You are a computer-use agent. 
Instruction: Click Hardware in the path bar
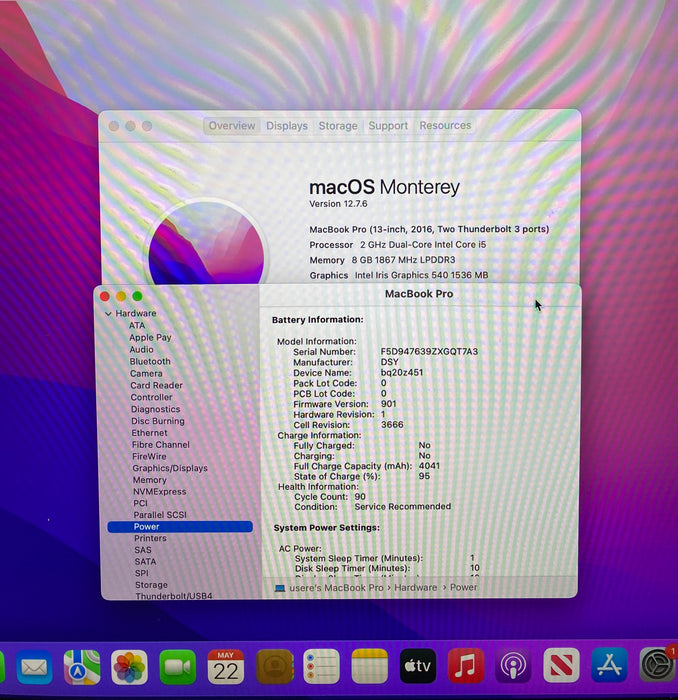[416, 588]
